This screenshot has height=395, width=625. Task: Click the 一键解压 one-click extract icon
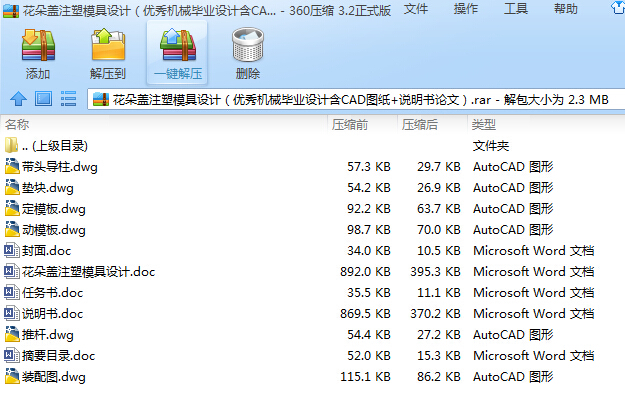click(x=178, y=45)
